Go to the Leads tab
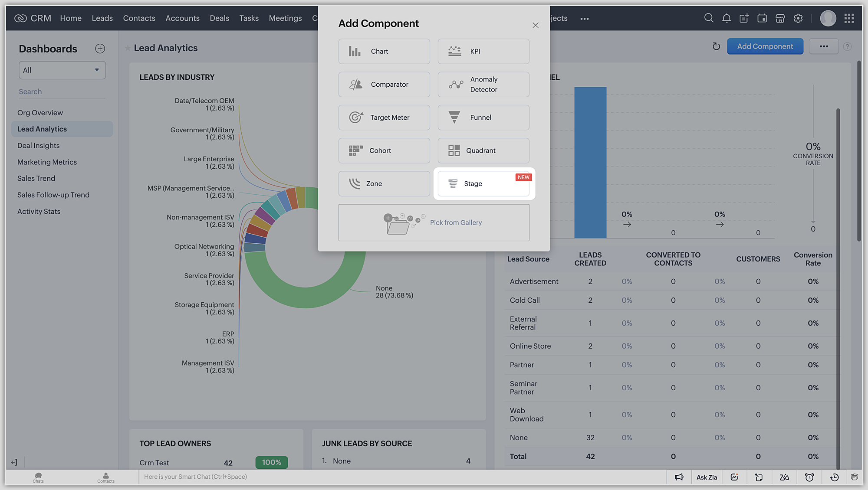Screen dimensions: 868x490 click(x=102, y=18)
